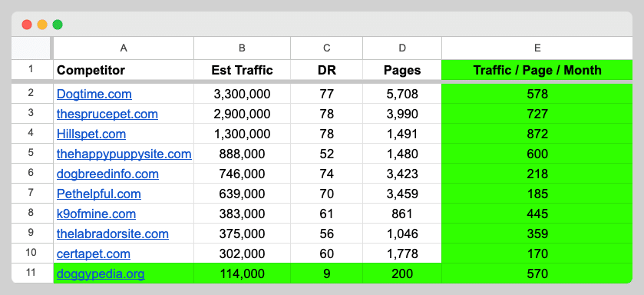Click the k9ofmine.com link
The height and width of the screenshot is (295, 644).
point(96,214)
